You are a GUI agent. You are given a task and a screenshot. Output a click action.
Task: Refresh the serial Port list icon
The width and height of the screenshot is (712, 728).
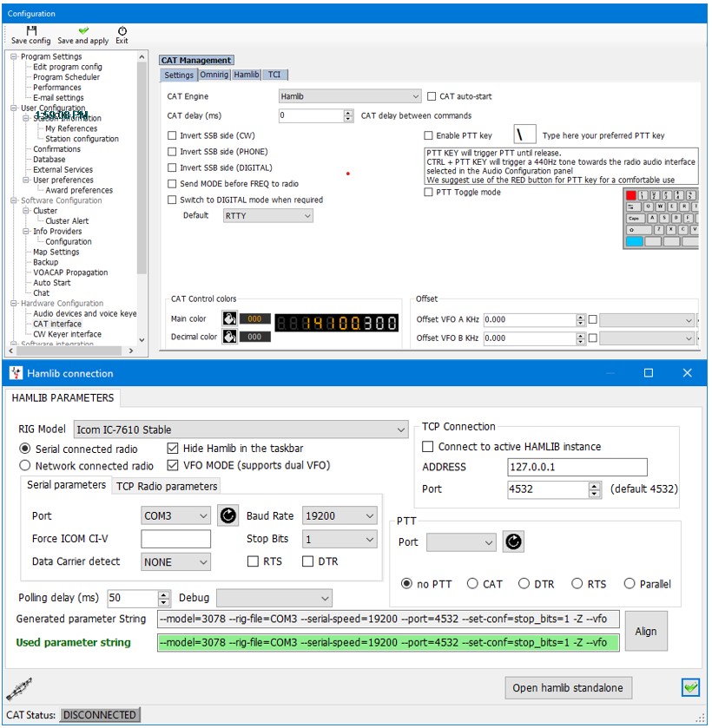pyautogui.click(x=228, y=515)
